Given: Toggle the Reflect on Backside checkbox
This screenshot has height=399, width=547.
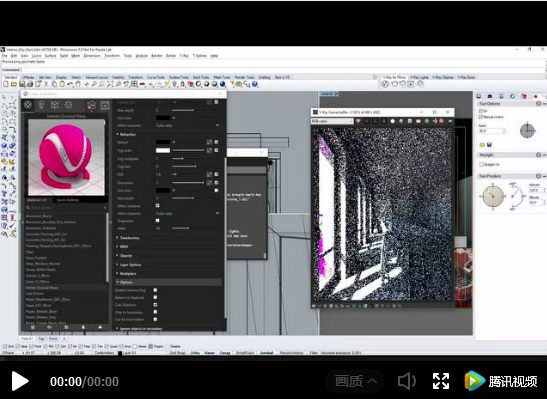Looking at the screenshot, I should (x=155, y=297).
